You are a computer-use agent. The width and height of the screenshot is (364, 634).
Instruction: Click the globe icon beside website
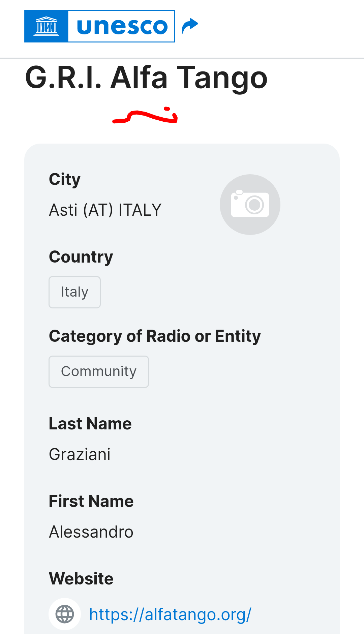pos(65,614)
